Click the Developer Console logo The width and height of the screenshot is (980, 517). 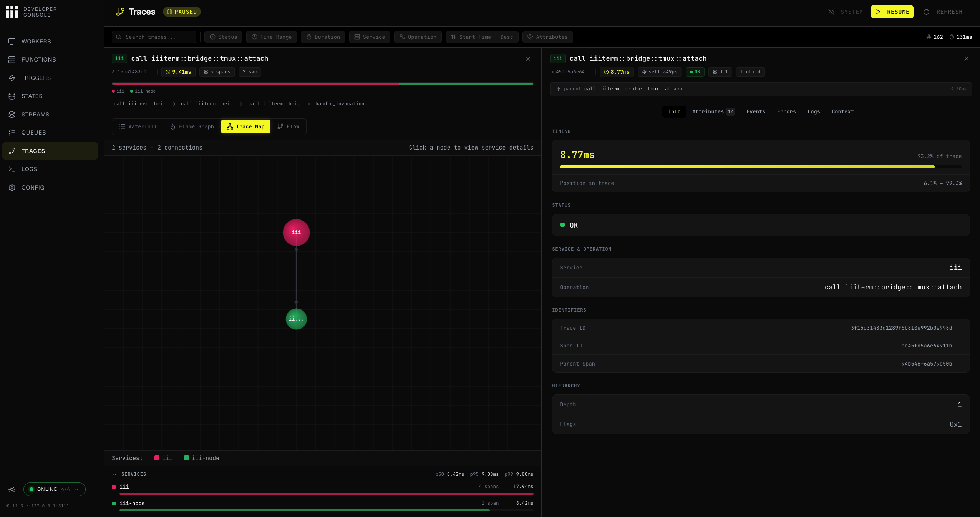point(32,12)
